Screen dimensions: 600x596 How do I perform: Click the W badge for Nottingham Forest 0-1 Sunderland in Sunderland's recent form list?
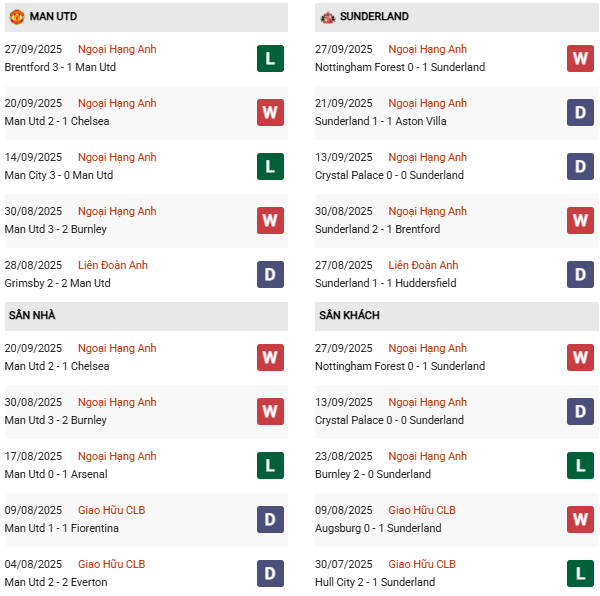click(x=580, y=58)
